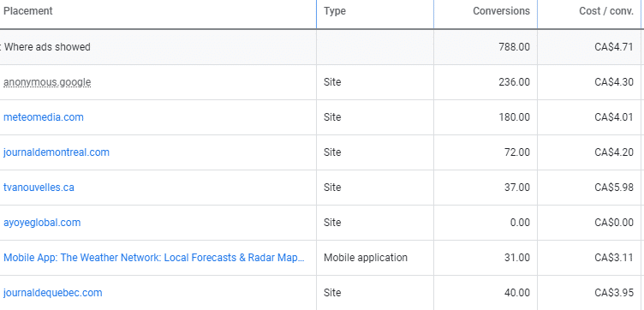Select total conversions value 788.00
644x310 pixels.
(514, 47)
